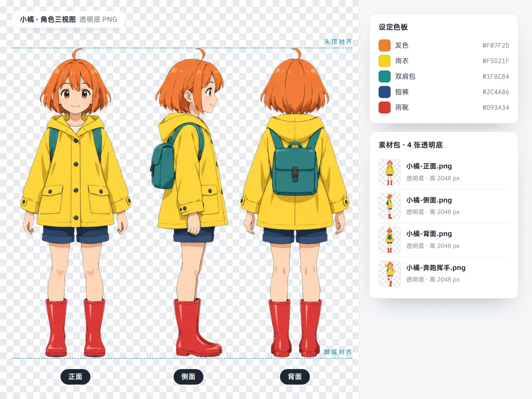Click the 小橘-奔跑挥手.png file name
The image size is (532, 399).
point(436,268)
